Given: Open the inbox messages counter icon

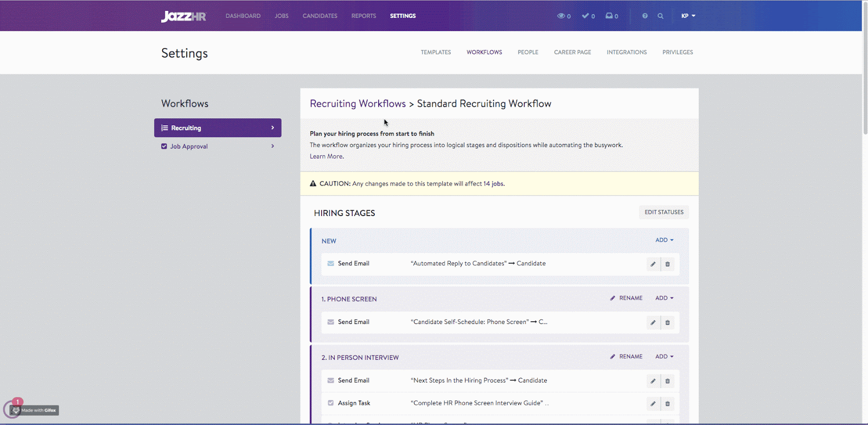Looking at the screenshot, I should 609,16.
